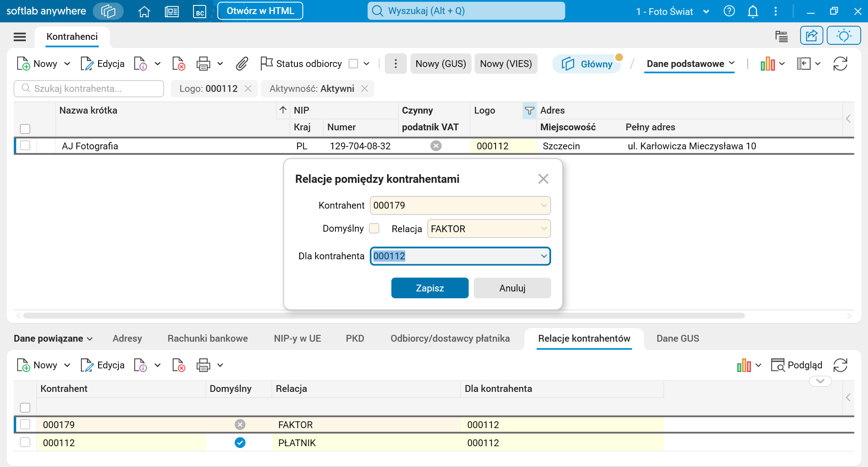Select all contractors with header checkbox
Screen dimensions: 868x467
(25, 129)
